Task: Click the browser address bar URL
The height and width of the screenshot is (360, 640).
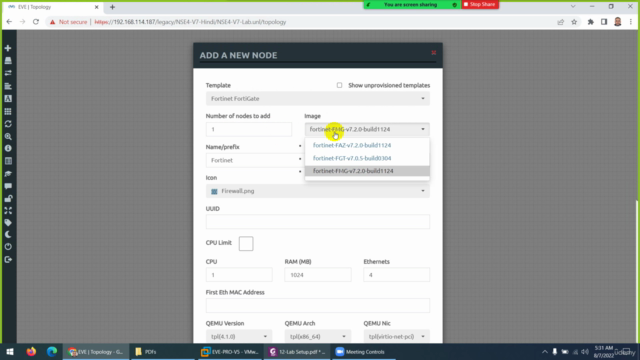Action: [190, 22]
